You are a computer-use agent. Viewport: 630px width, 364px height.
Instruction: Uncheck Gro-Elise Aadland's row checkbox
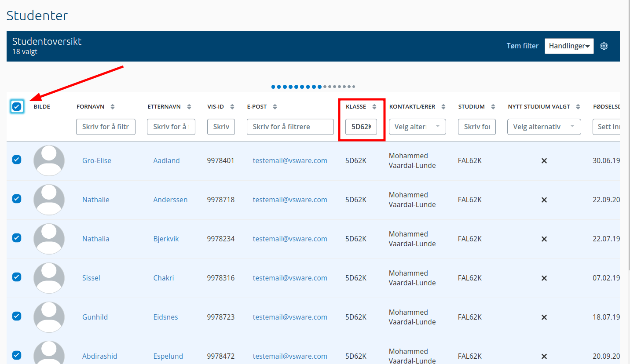click(17, 160)
